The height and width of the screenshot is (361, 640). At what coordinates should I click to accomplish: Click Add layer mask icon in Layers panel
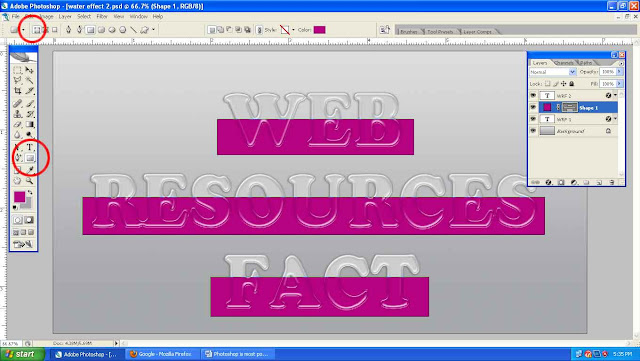(561, 183)
